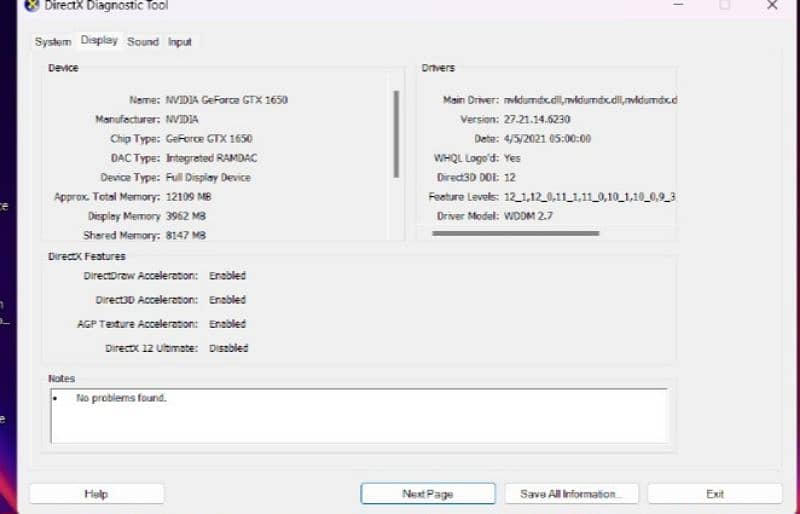Close the DirectX Diagnostic Tool window

(x=772, y=5)
